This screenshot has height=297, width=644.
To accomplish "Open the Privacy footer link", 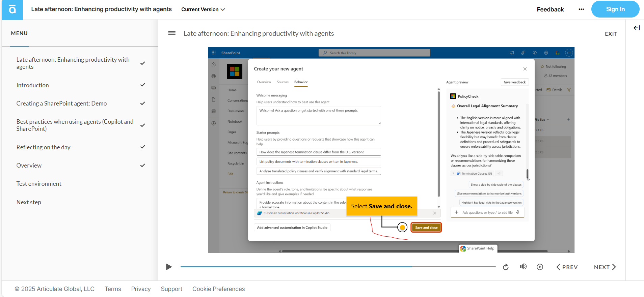I will [x=141, y=289].
